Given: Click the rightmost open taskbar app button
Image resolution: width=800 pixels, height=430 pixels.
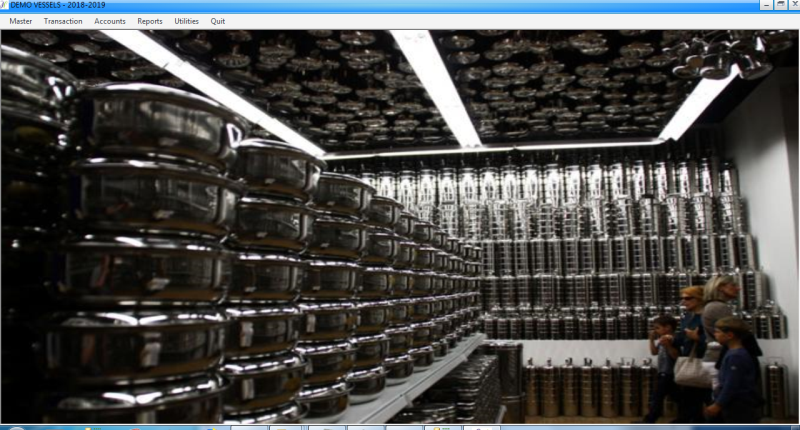Looking at the screenshot, I should [482, 427].
